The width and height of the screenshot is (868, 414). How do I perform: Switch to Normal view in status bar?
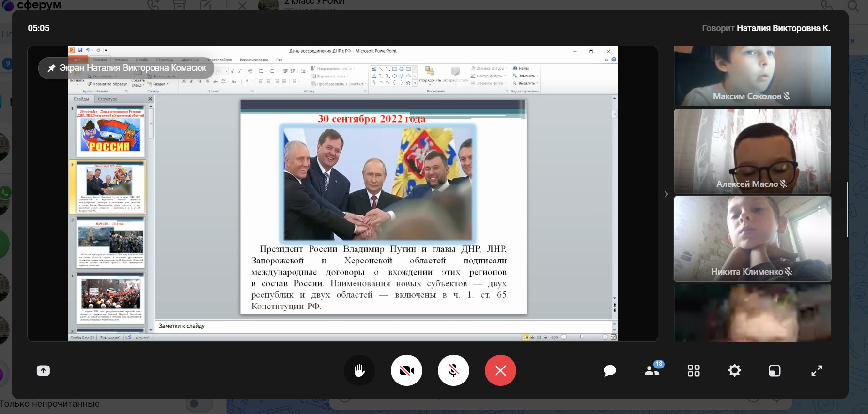point(526,337)
